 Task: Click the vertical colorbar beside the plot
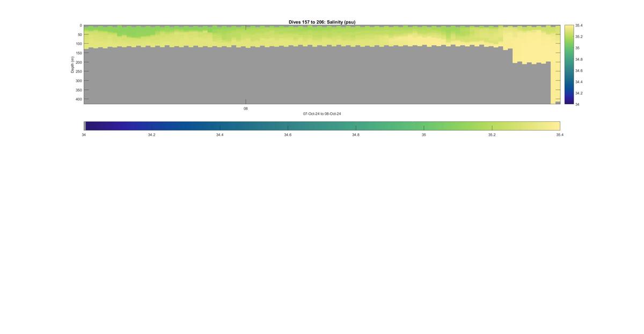pyautogui.click(x=569, y=64)
